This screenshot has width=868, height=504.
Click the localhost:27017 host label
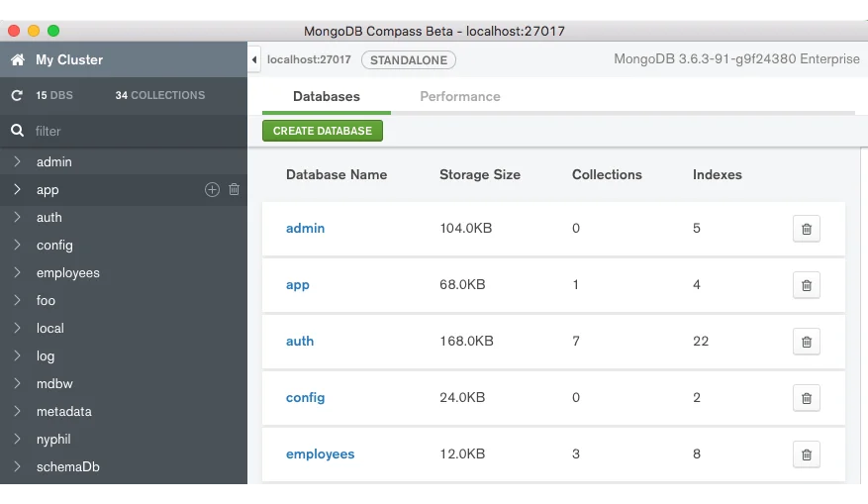pyautogui.click(x=309, y=59)
